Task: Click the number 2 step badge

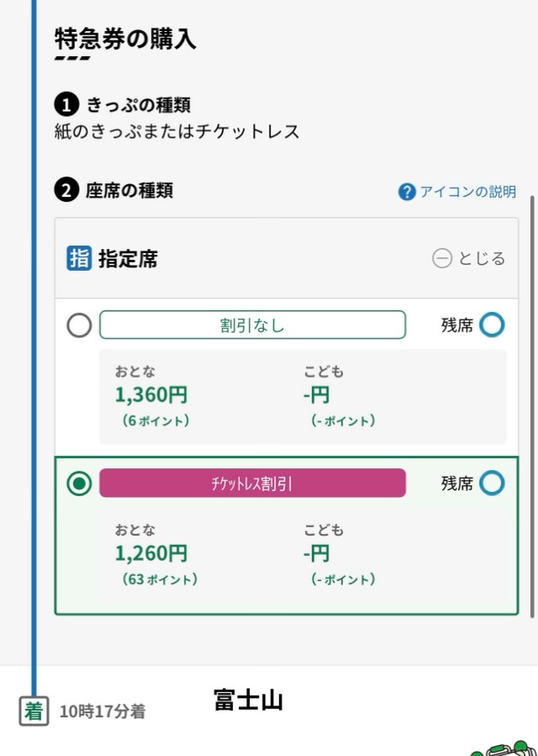Action: click(66, 190)
